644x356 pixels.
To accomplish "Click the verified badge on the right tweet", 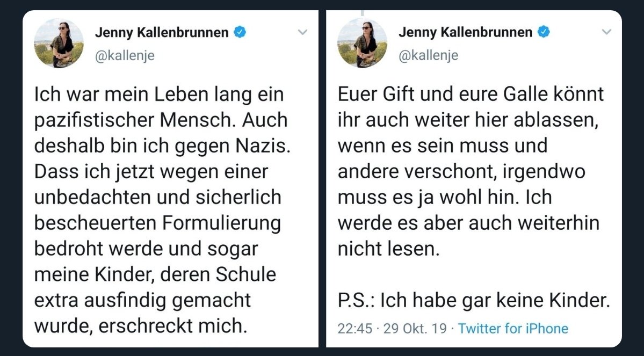I will 544,32.
